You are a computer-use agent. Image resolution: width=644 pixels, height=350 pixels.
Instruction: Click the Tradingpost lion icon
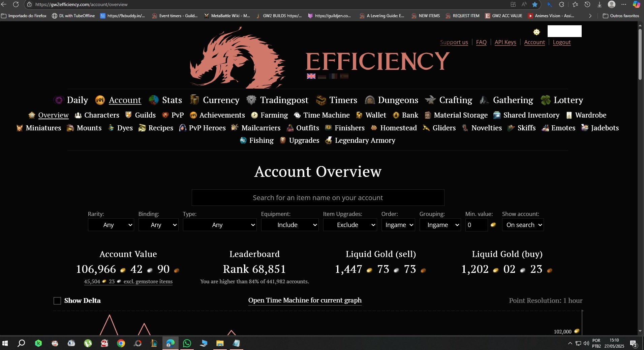[x=251, y=100]
